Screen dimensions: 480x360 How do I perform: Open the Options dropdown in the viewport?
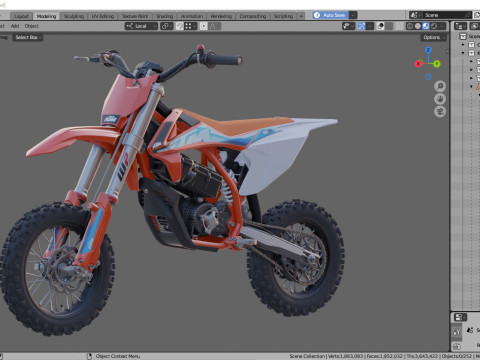[x=433, y=37]
